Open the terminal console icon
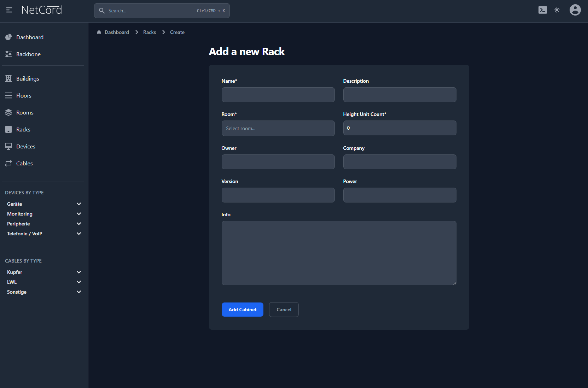Viewport: 588px width, 388px height. click(x=542, y=10)
